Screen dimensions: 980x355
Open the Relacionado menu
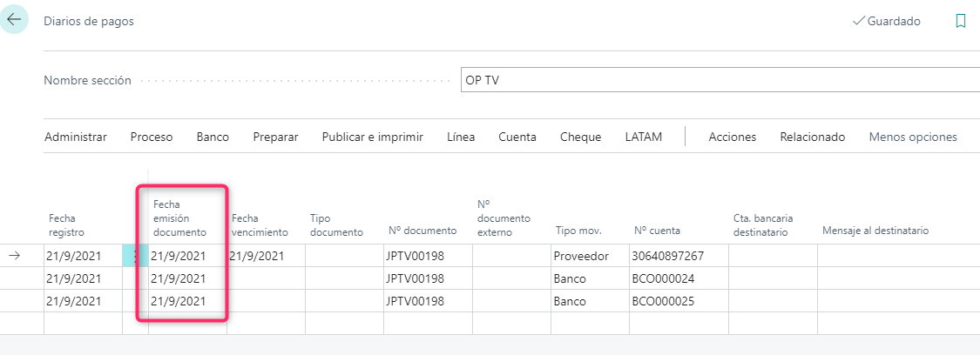813,137
